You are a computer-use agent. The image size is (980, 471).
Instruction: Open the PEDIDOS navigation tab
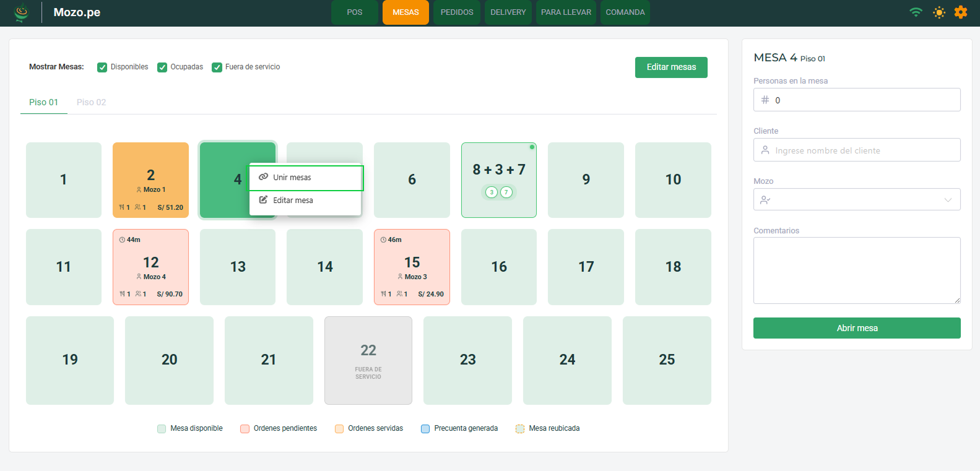(456, 12)
